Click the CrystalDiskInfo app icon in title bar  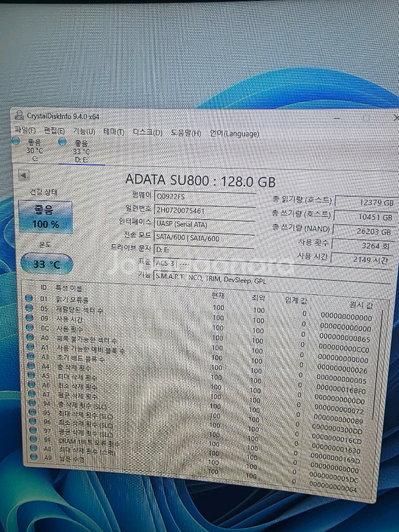pyautogui.click(x=19, y=115)
